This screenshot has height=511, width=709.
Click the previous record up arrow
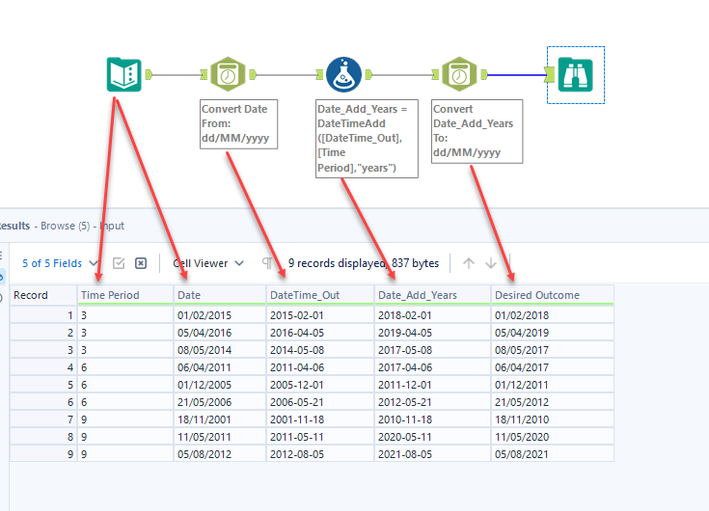click(468, 263)
